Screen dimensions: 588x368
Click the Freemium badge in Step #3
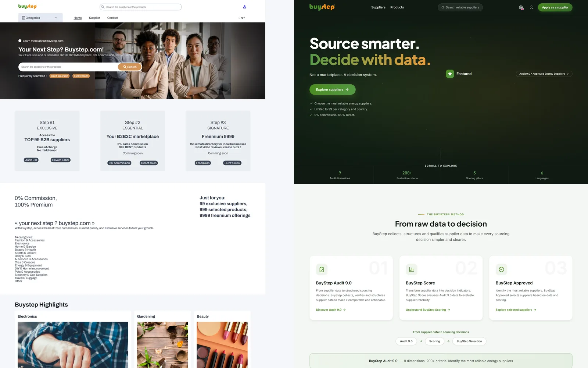203,163
